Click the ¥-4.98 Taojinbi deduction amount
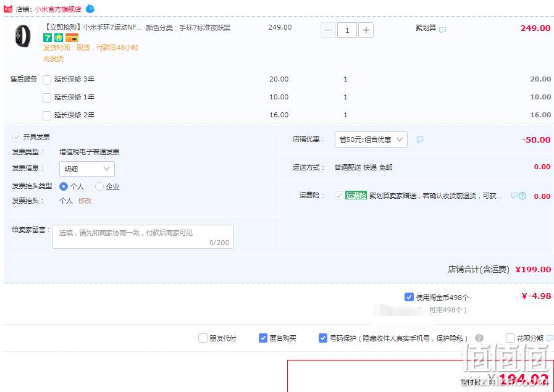Viewport: 554px width, 392px height. point(536,296)
